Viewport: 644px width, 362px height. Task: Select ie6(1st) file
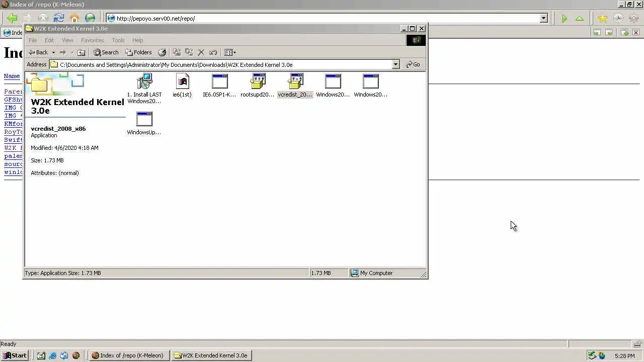[182, 86]
